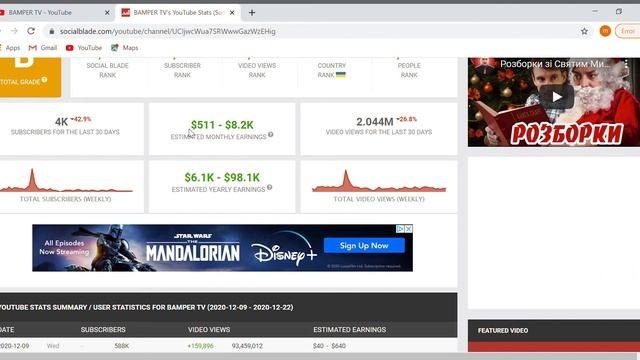This screenshot has width=640, height=360.
Task: Play the featured Розборки video
Action: pyautogui.click(x=557, y=97)
